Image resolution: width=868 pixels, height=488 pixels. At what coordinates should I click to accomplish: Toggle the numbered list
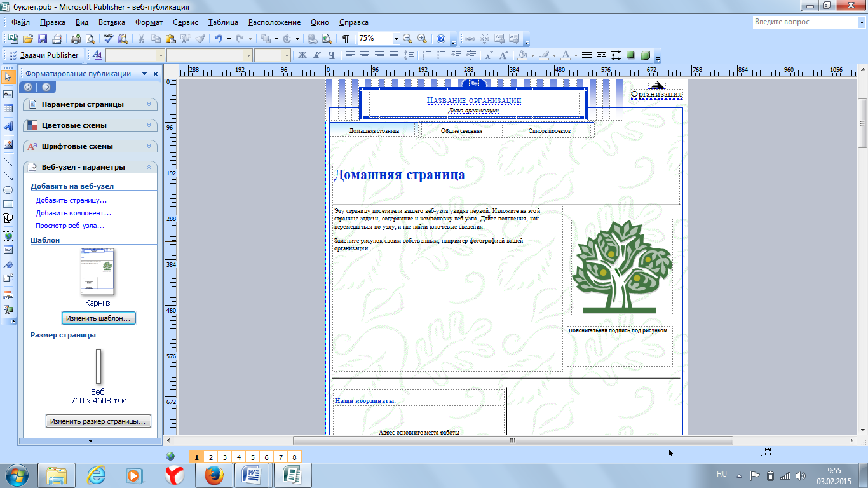click(428, 55)
